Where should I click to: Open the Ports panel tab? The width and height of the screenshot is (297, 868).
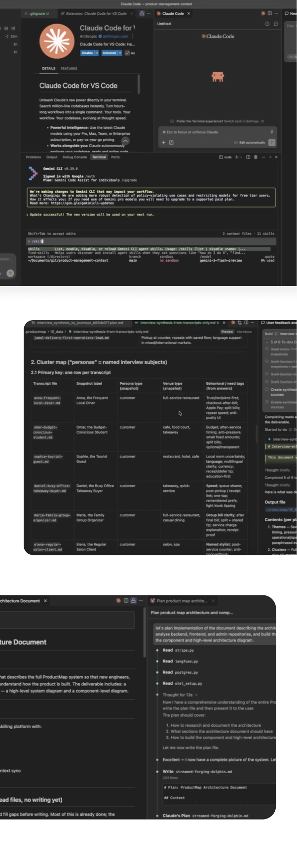point(115,157)
